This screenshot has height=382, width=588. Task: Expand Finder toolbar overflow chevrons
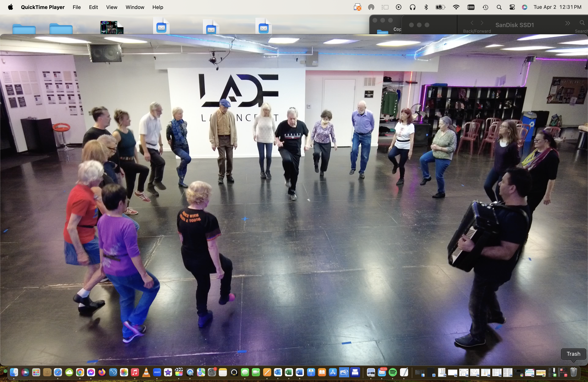tap(568, 23)
